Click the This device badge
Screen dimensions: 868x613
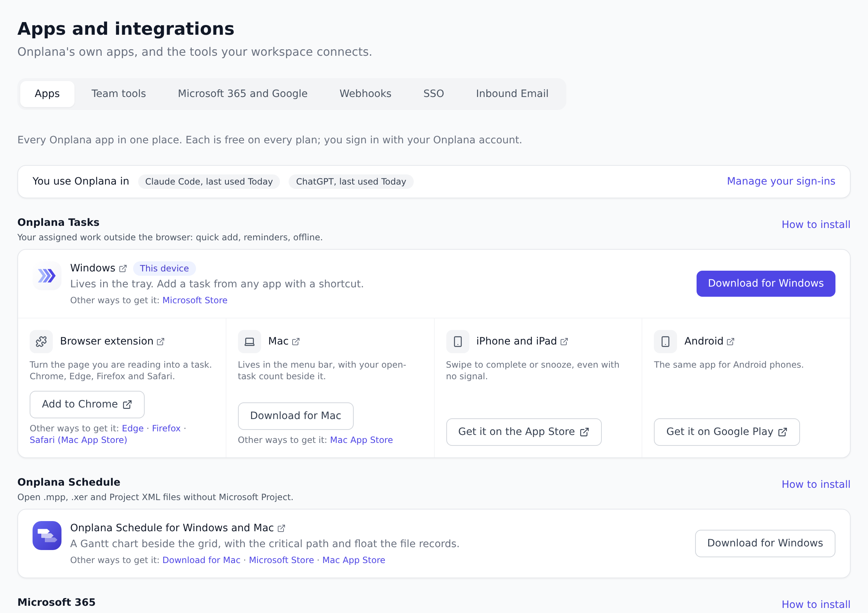[x=165, y=269]
